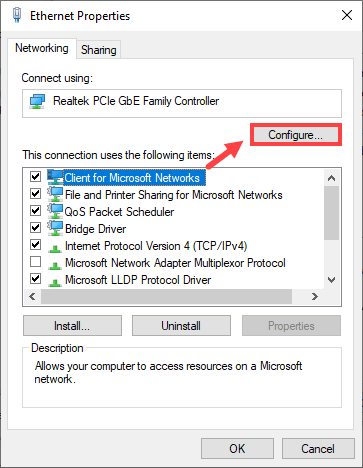Click the File and Printer Sharing icon

point(55,194)
